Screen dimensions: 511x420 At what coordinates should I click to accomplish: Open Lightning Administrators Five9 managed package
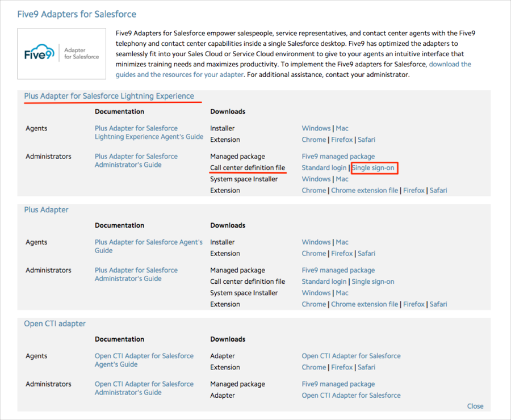point(338,157)
